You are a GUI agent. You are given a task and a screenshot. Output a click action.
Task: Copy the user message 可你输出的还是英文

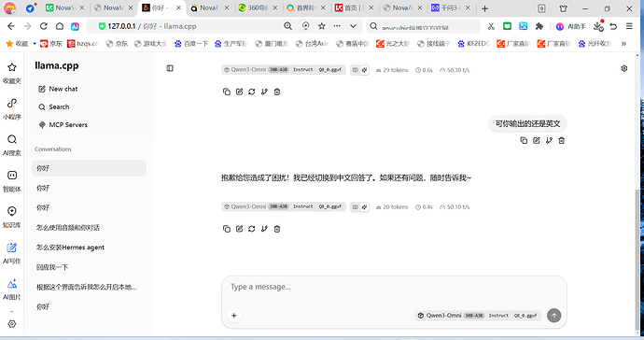click(524, 141)
